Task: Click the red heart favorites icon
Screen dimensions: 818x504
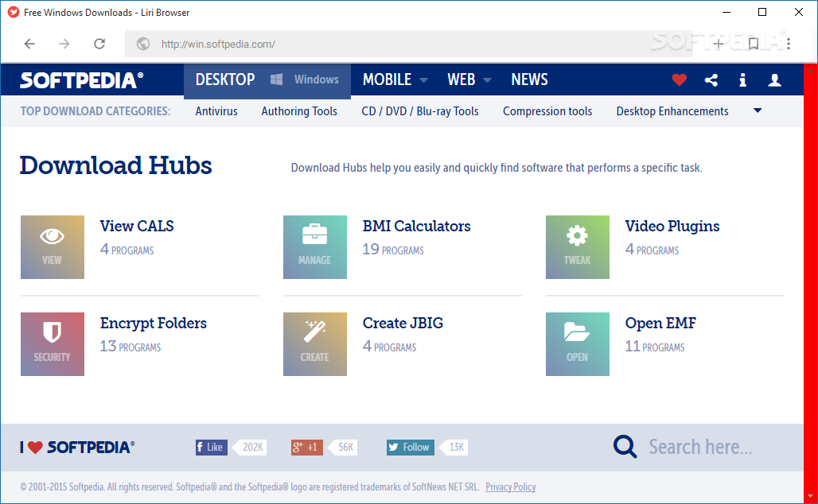Action: (680, 79)
